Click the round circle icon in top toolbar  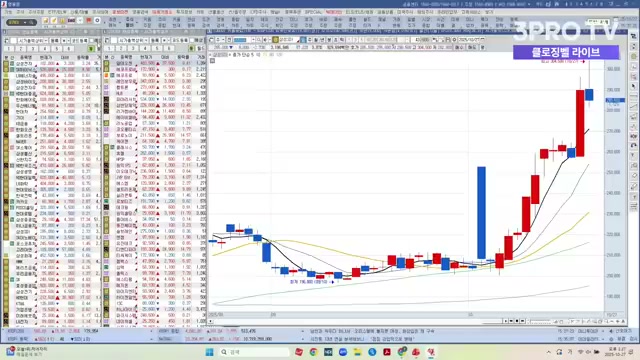(x=97, y=20)
